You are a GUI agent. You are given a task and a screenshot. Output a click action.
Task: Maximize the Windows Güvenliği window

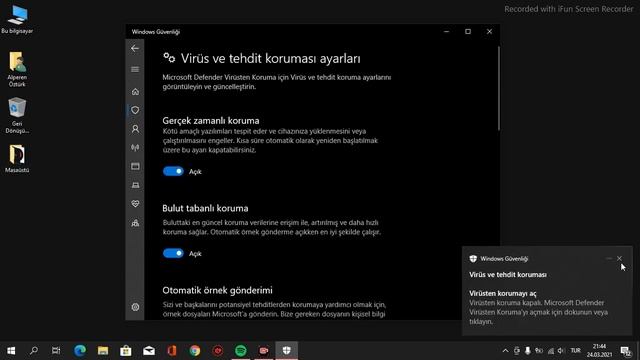(x=468, y=31)
